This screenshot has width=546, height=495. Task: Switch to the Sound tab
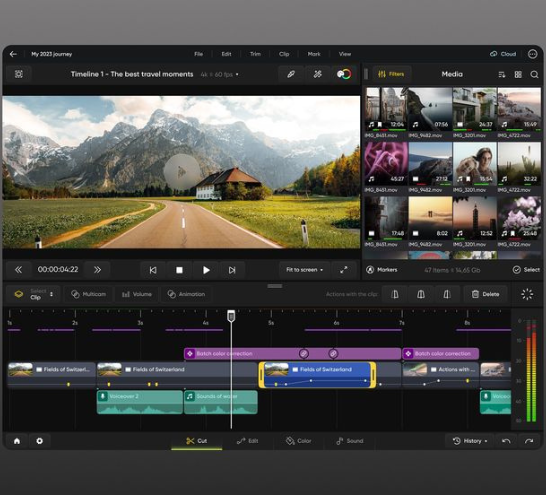[x=350, y=441]
